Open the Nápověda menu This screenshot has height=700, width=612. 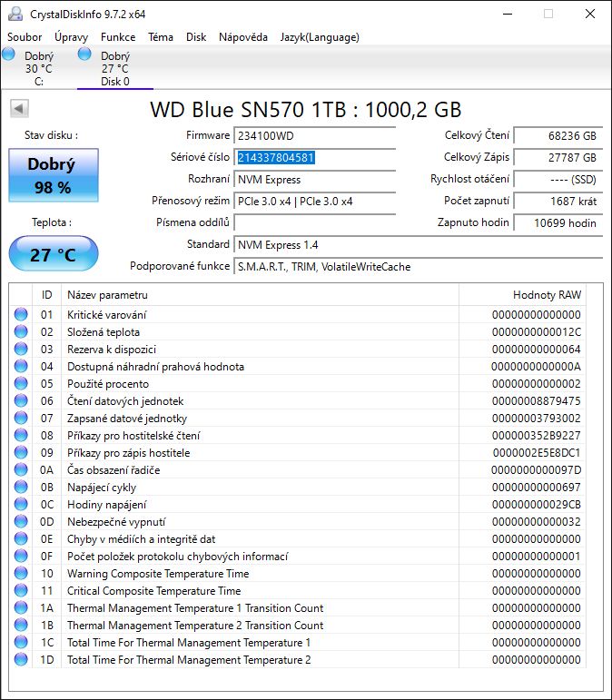(242, 37)
